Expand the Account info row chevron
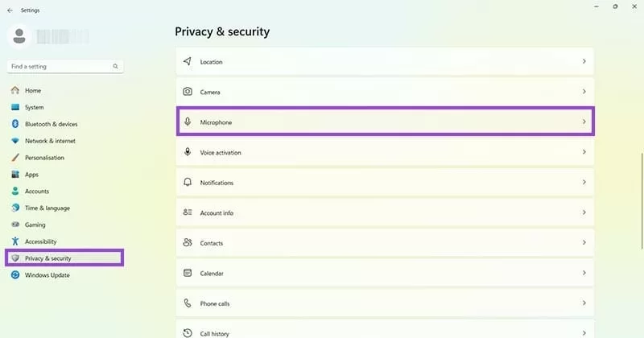The height and width of the screenshot is (338, 644). pyautogui.click(x=584, y=212)
